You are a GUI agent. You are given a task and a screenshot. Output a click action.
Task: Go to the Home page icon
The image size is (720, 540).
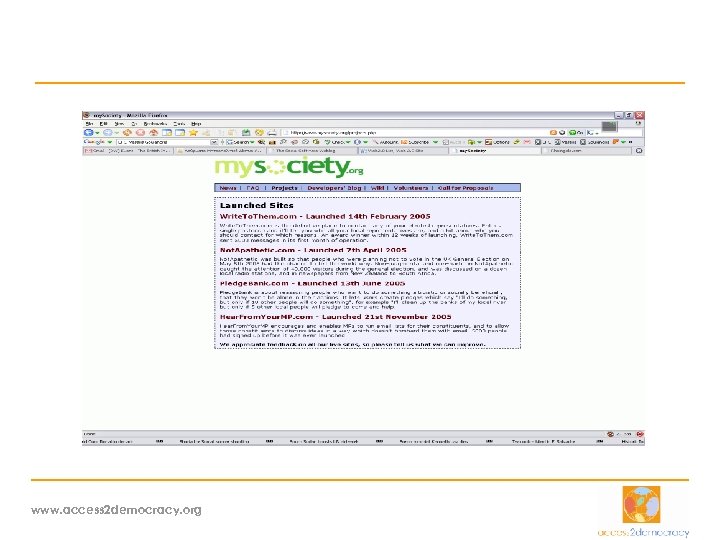(154, 133)
